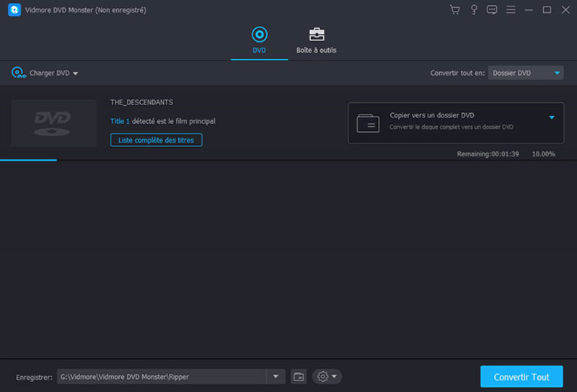Click the DVD folder copy icon

pyautogui.click(x=368, y=123)
